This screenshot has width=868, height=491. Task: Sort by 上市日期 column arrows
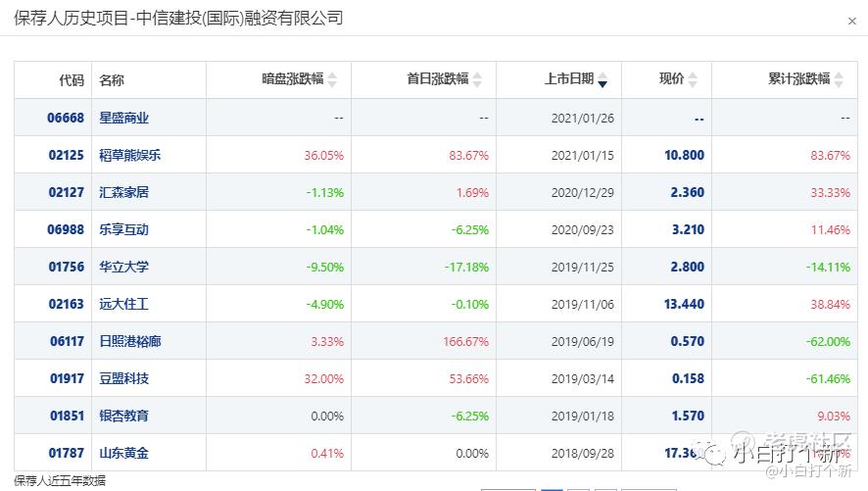tap(603, 79)
